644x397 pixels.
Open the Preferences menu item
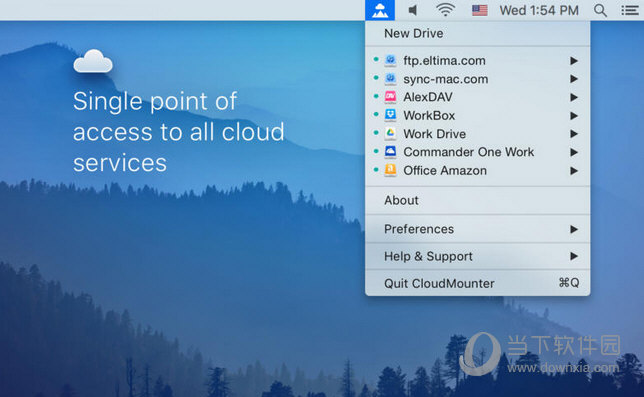(x=478, y=229)
